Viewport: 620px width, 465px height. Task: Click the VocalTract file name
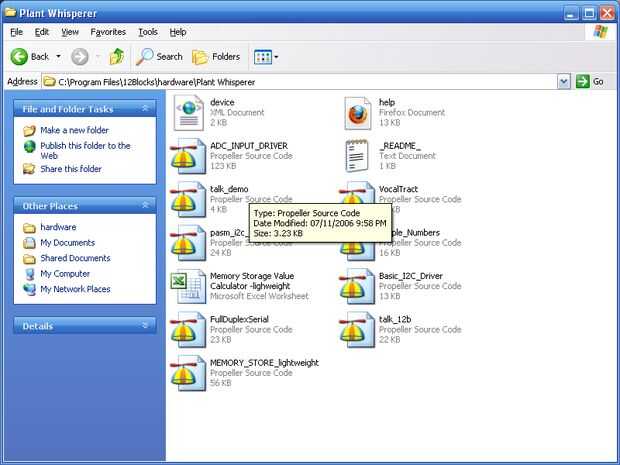point(398,189)
